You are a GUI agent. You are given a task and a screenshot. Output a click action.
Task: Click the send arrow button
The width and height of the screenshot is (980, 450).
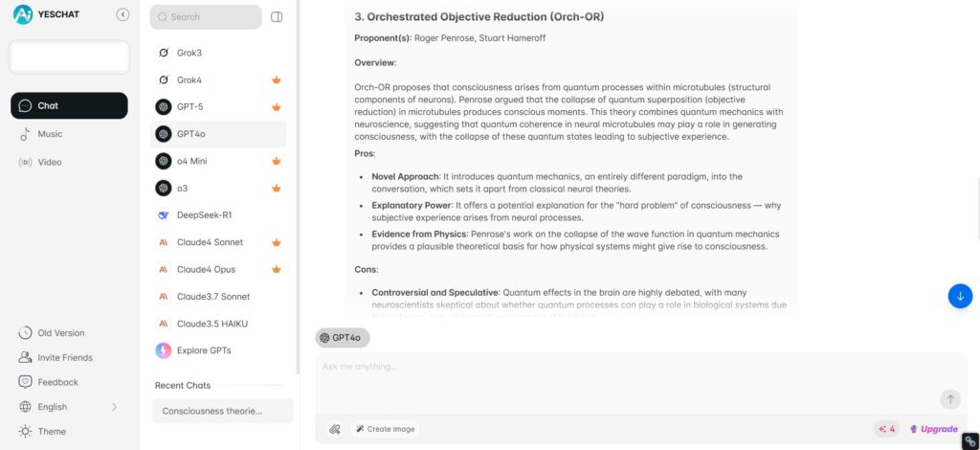(x=950, y=398)
